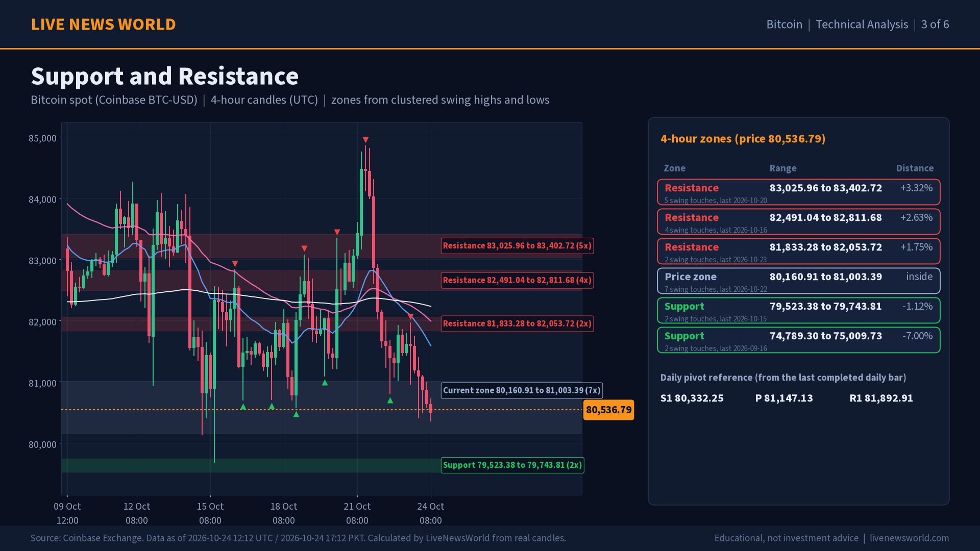The image size is (980, 551).
Task: Select the Support 79,523.38 to 79,743.81 table row
Action: (799, 311)
